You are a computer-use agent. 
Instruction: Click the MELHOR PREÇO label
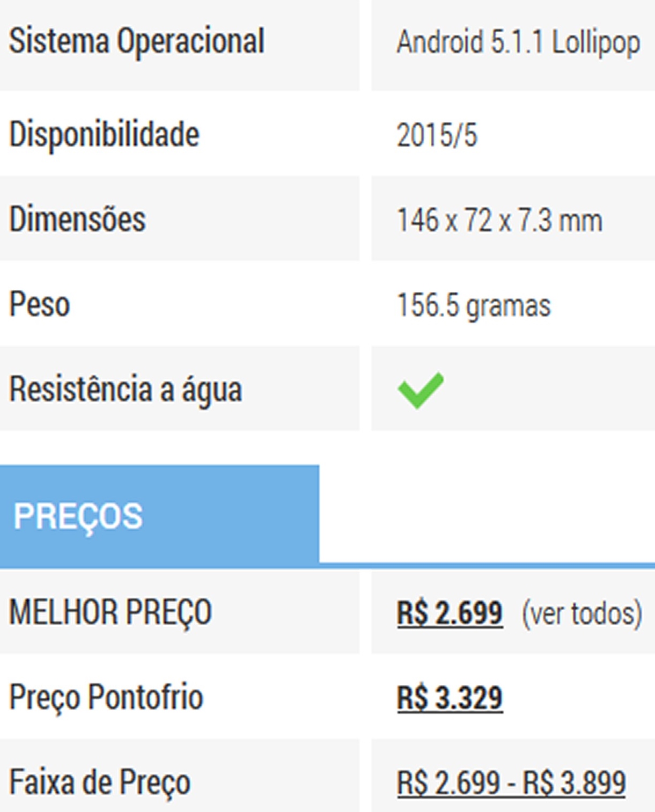click(111, 612)
